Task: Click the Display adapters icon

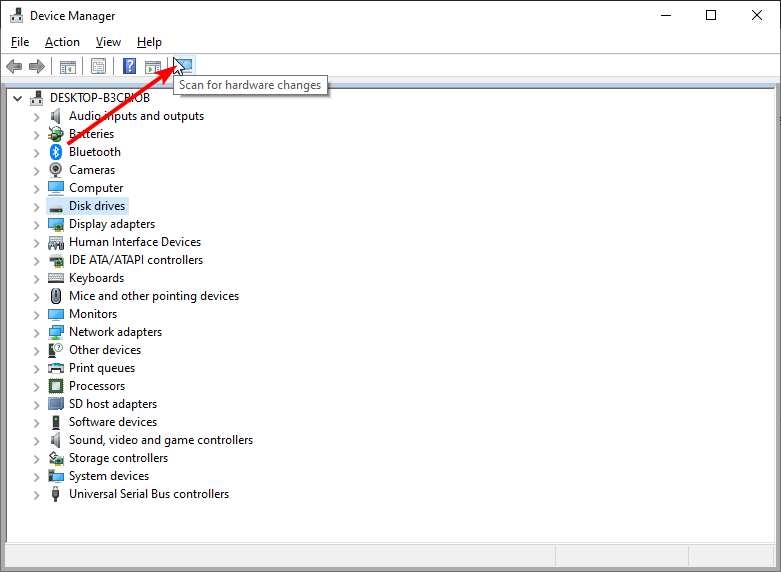Action: [56, 224]
